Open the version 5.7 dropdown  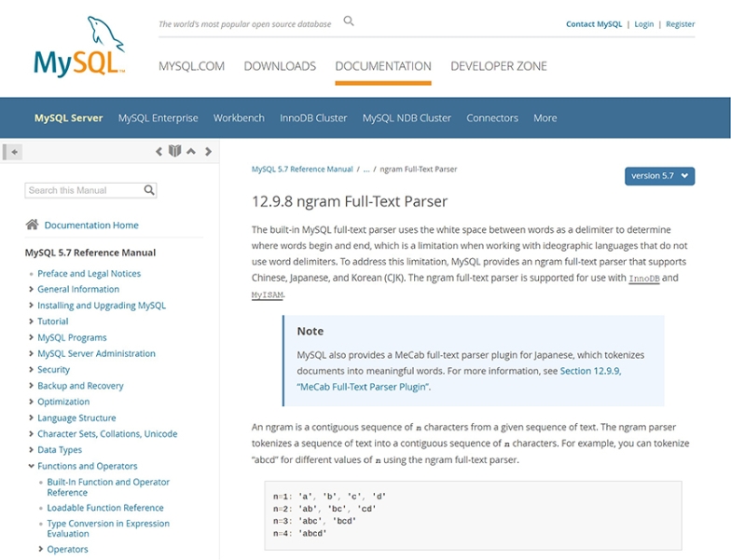pos(659,176)
